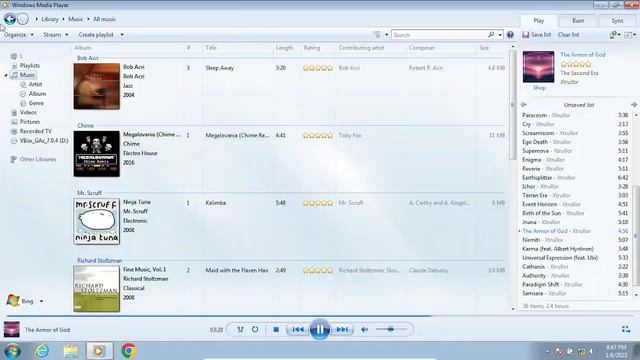Select Supernova in the playlist
The image size is (640, 360).
pos(575,151)
